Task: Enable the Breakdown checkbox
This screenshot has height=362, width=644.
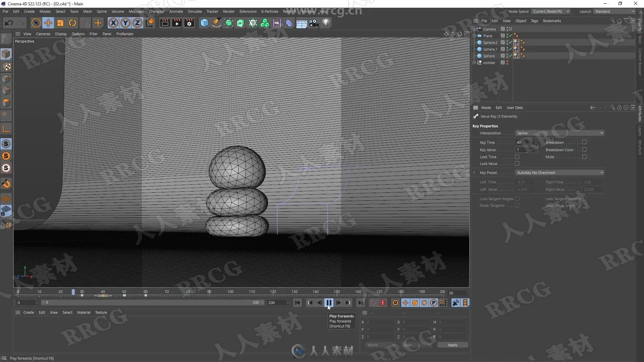Action: 584,142
